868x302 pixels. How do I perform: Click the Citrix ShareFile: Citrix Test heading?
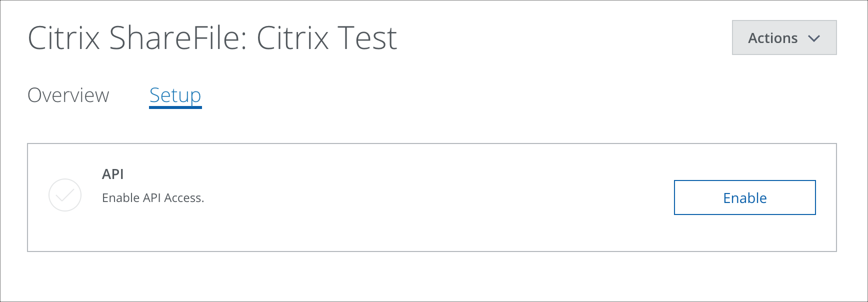212,37
